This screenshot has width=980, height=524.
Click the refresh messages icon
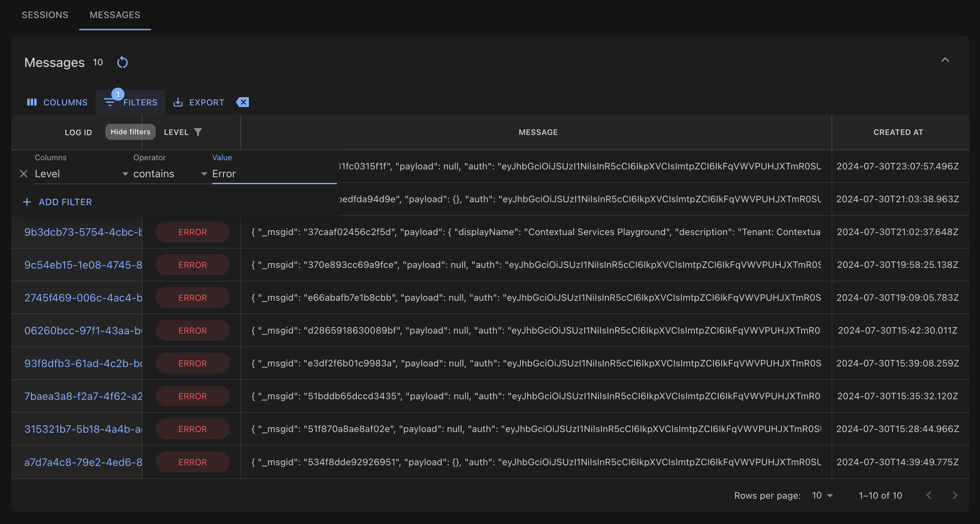coord(122,62)
